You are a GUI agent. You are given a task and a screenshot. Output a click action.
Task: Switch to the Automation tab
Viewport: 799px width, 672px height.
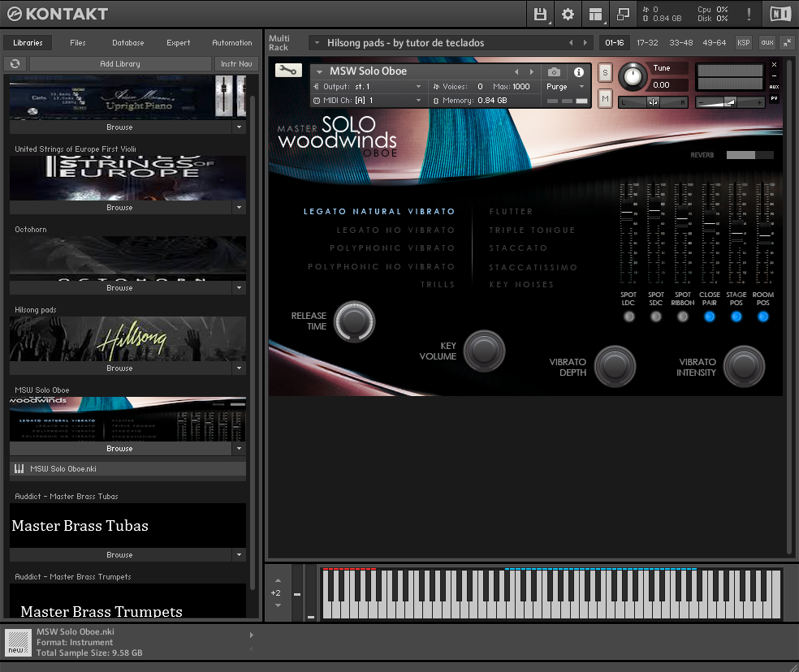point(232,43)
